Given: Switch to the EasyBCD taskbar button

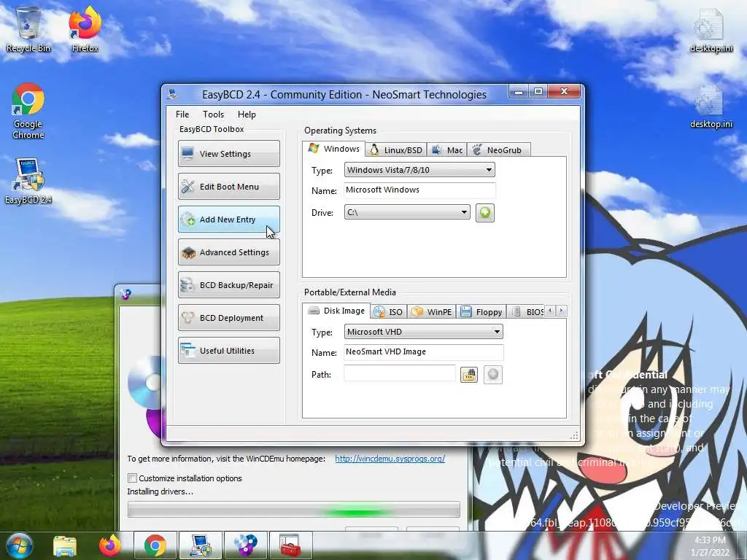Looking at the screenshot, I should (x=200, y=545).
